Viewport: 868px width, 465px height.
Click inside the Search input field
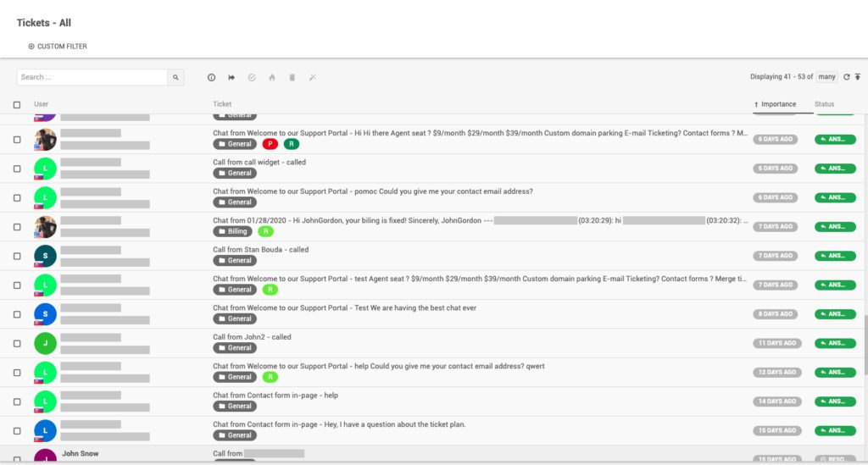click(x=92, y=77)
